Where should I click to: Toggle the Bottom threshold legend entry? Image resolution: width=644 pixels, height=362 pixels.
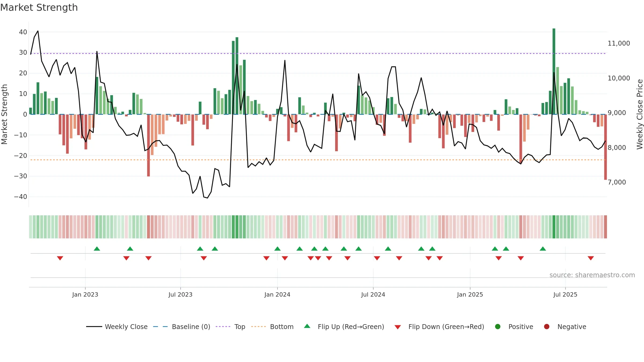[272, 327]
